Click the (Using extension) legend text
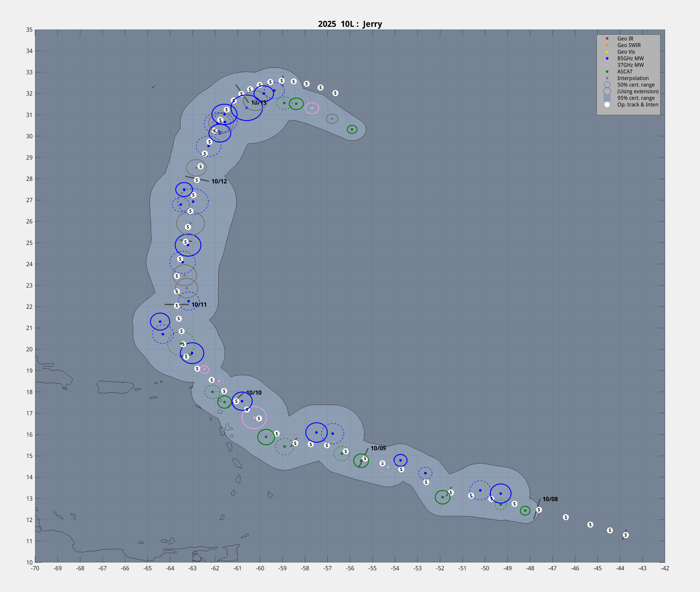The image size is (700, 592). tap(638, 91)
